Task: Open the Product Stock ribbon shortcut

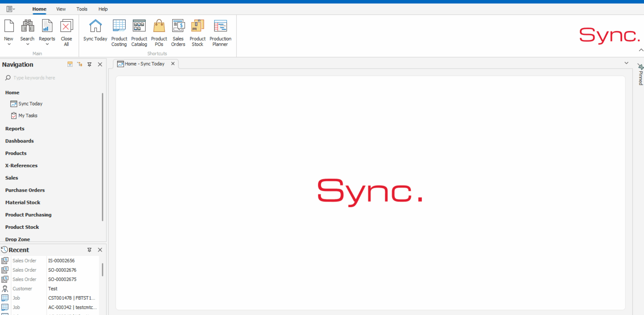Action: [198, 33]
